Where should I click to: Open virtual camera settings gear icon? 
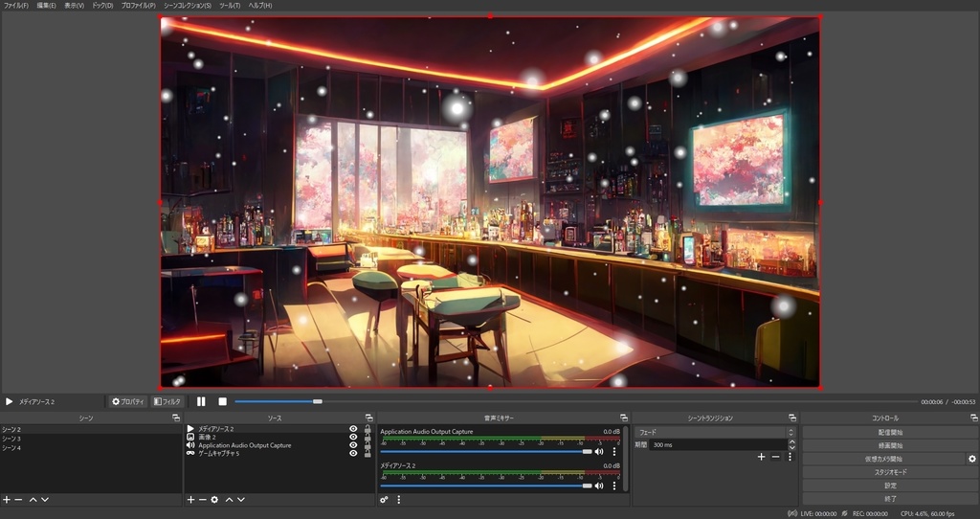click(x=972, y=459)
